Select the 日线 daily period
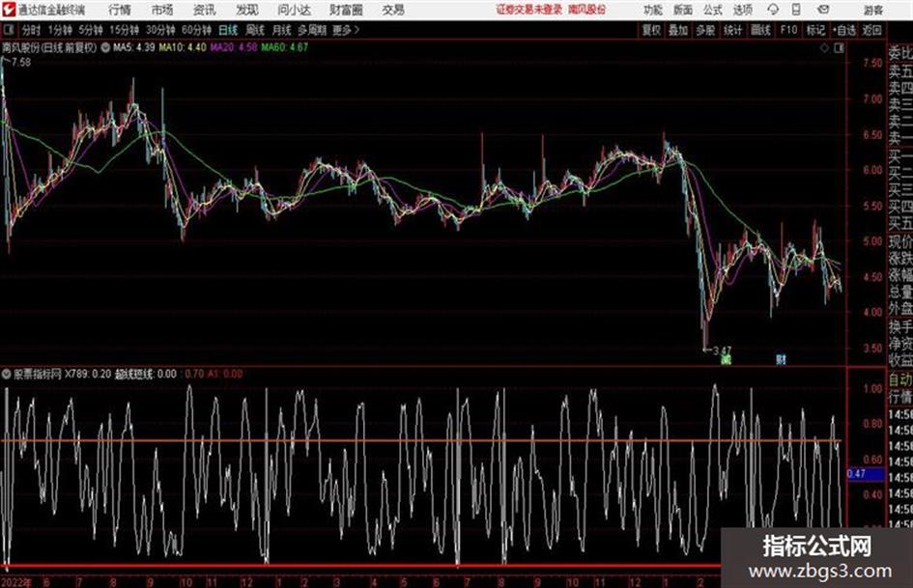 pyautogui.click(x=228, y=30)
